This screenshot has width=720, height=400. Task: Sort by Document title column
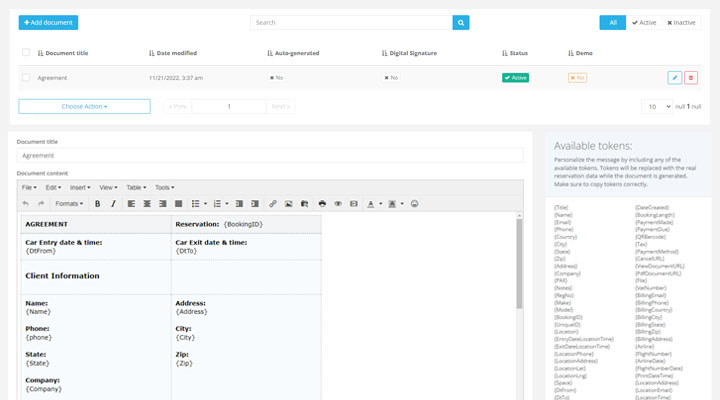pos(63,53)
